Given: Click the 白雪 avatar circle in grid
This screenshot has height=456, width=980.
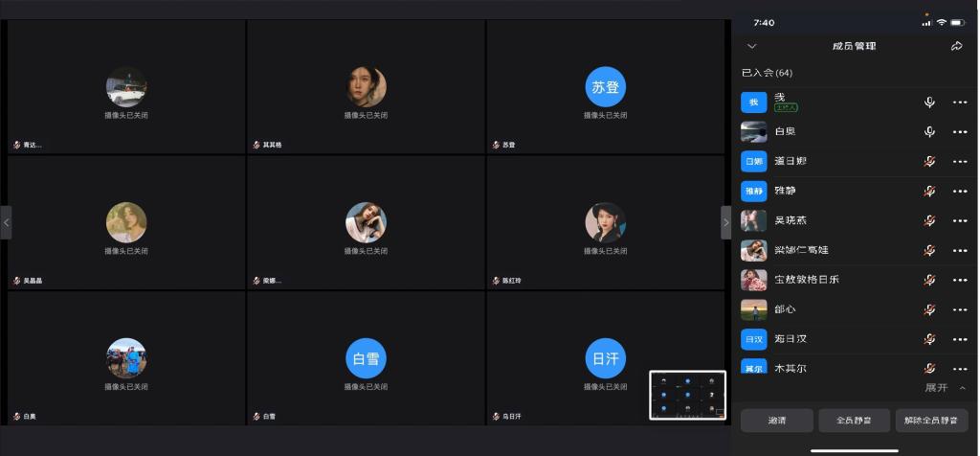Looking at the screenshot, I should (x=366, y=358).
